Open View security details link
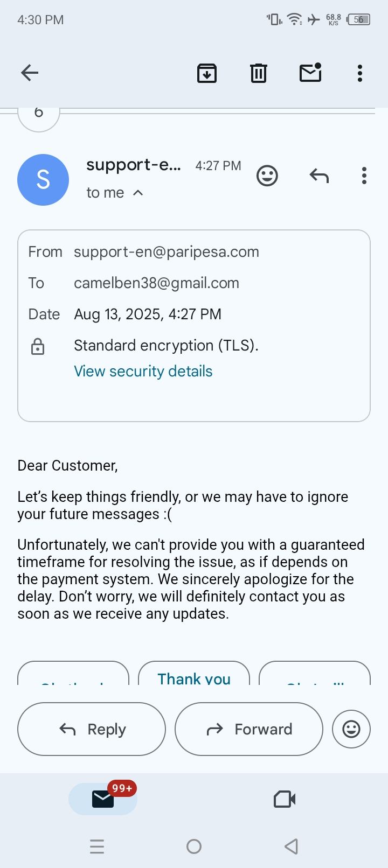This screenshot has height=868, width=388. [x=143, y=371]
